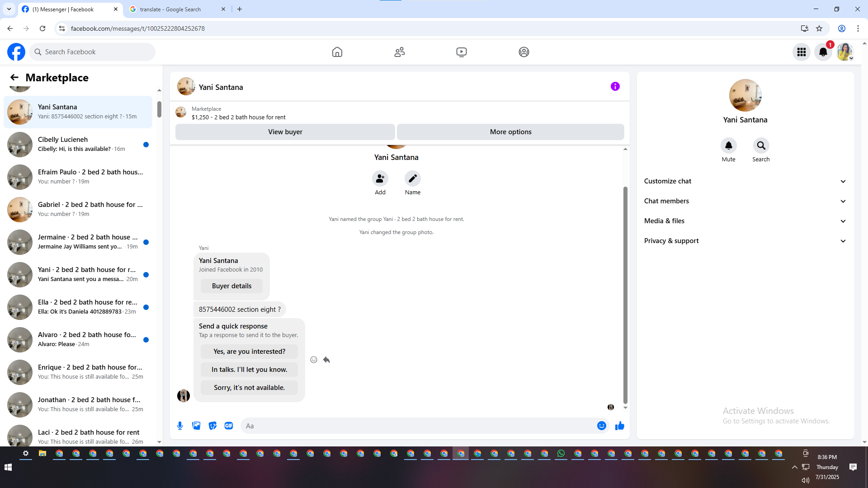Image resolution: width=868 pixels, height=488 pixels.
Task: Open the emoji picker in message box
Action: 601,426
